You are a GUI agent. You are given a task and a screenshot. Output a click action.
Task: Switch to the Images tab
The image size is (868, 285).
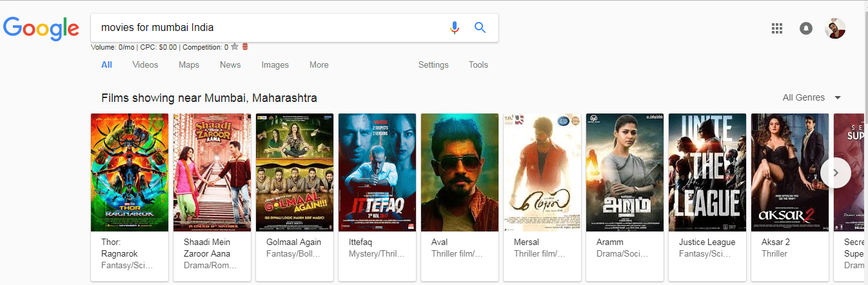click(x=275, y=64)
